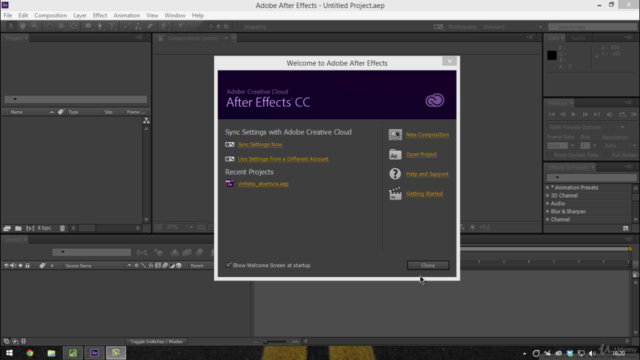640x360 pixels.
Task: Select the Rotation tool
Action: pos(49,26)
